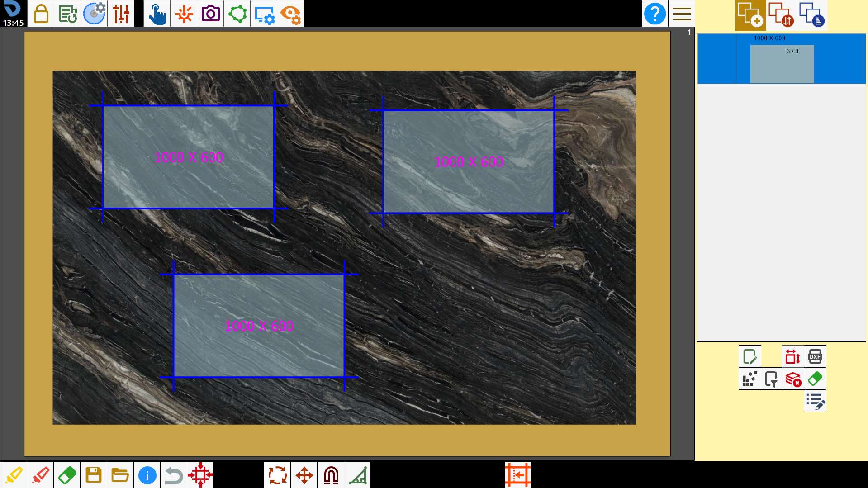This screenshot has width=868, height=488.
Task: Select the red marker tool
Action: tap(40, 475)
